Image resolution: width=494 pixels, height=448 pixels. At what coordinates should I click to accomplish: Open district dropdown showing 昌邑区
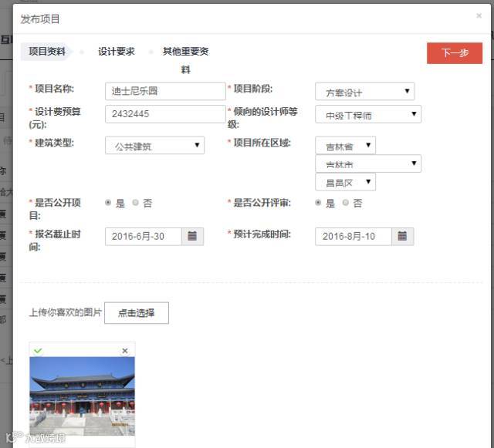point(345,182)
